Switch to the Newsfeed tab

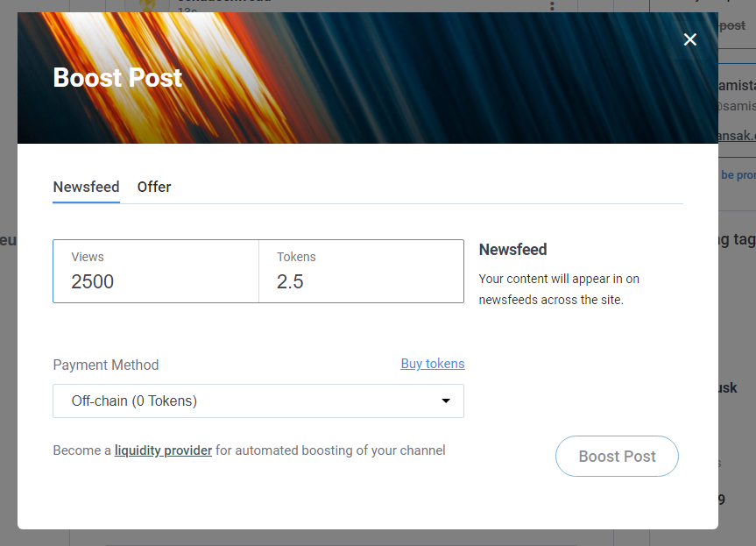(x=87, y=188)
